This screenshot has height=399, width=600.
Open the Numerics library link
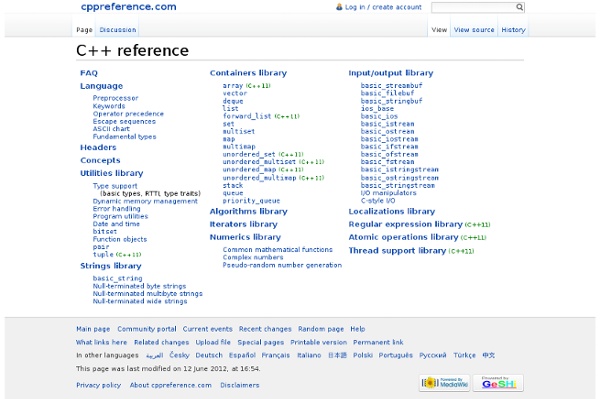[x=245, y=237]
